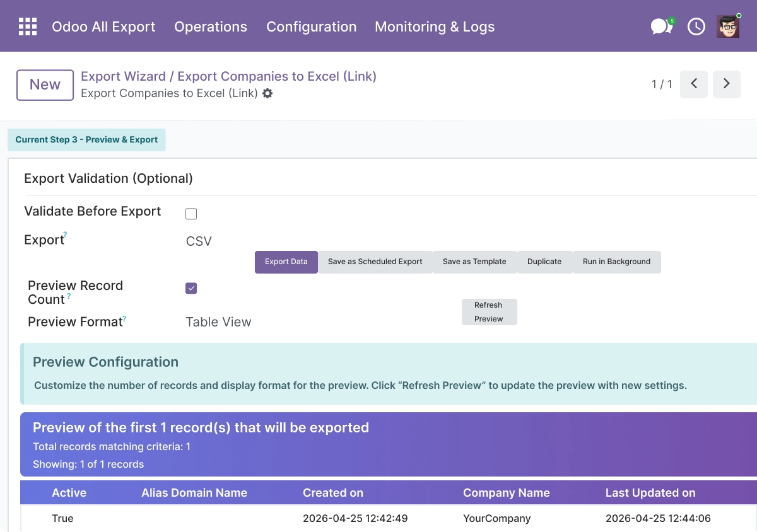757x532 pixels.
Task: Toggle the Validate Before Export checkbox
Action: point(191,214)
